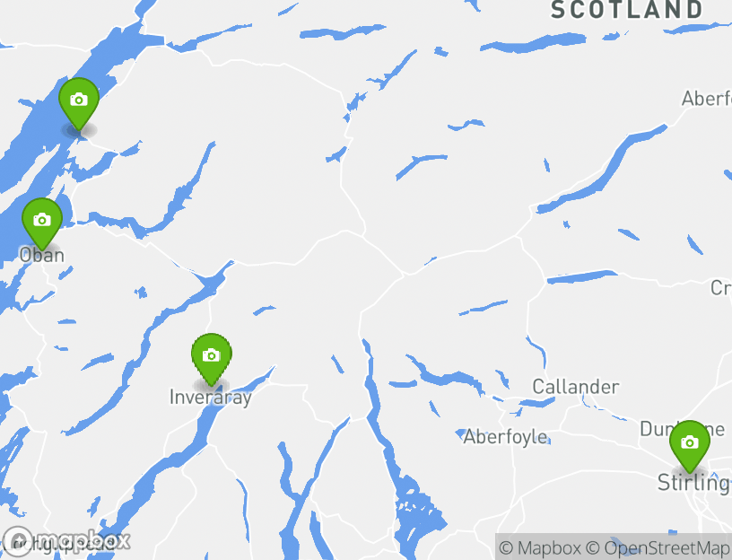Click the long diagonal loch below Aberfeldy
Image resolution: width=732 pixels, height=560 pixels.
(x=602, y=169)
